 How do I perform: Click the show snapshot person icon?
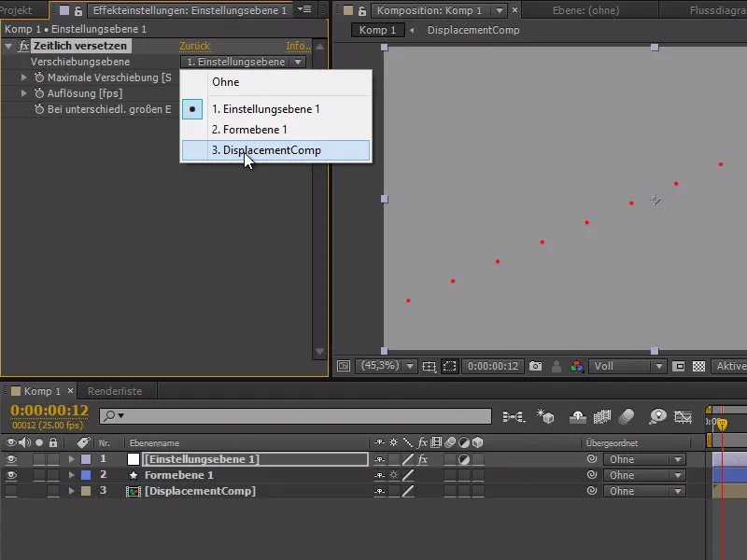[556, 366]
